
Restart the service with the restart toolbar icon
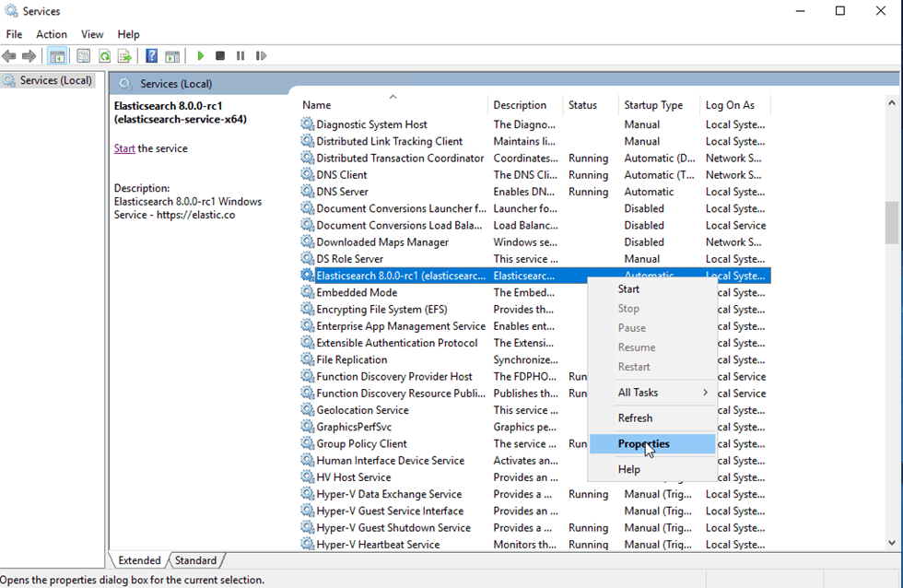pyautogui.click(x=261, y=55)
